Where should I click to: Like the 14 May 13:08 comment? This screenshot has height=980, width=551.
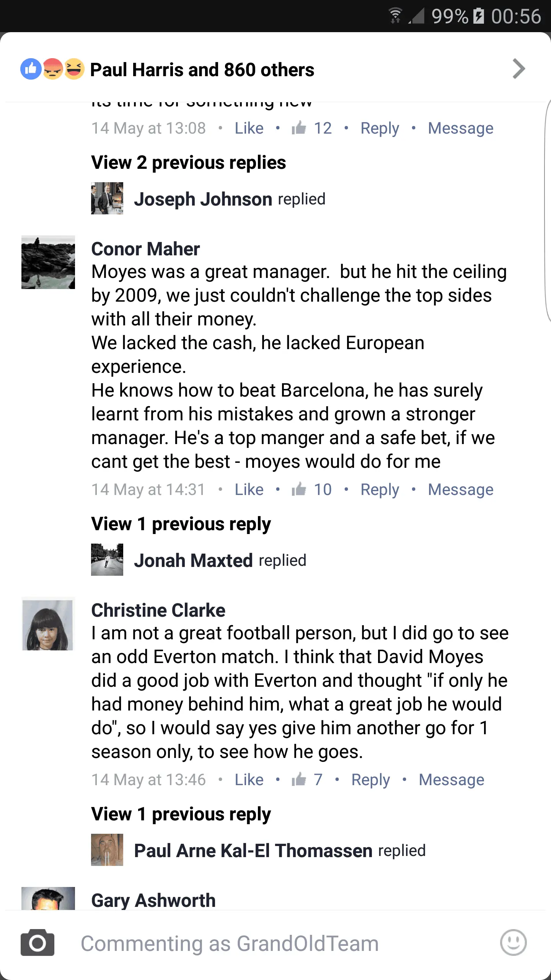(249, 128)
